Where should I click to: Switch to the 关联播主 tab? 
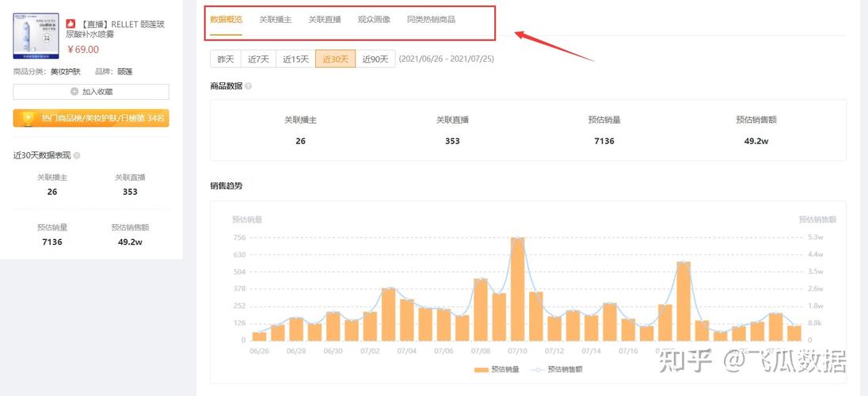[x=275, y=19]
